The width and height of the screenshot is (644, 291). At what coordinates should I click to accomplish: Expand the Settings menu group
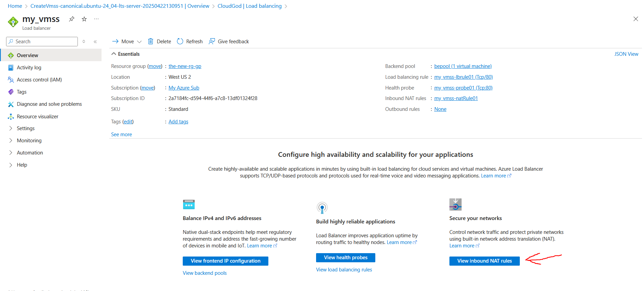pyautogui.click(x=10, y=128)
